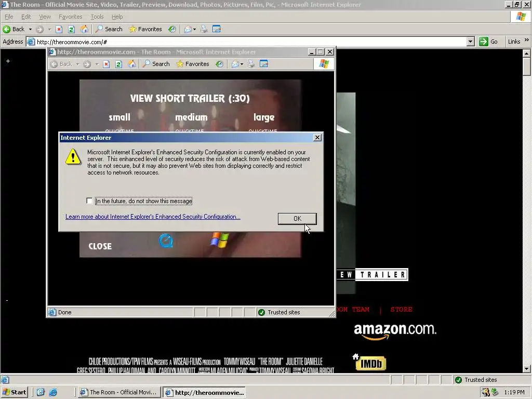Screen dimensions: 532x399
Task: Click Forward button in popup window toolbar
Action: point(87,64)
